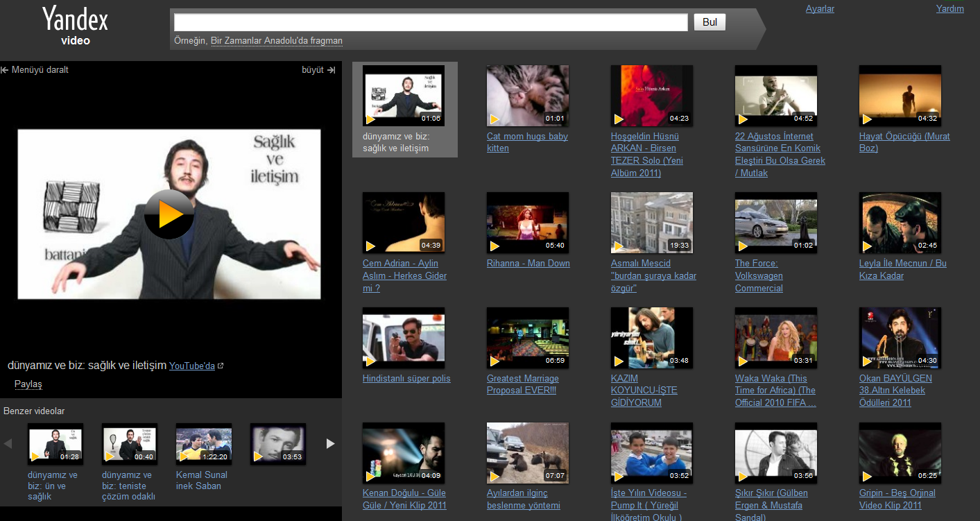Collapse the menu with the 'Menüyü daralt' arrow
Image resolution: width=980 pixels, height=521 pixels.
pos(35,70)
